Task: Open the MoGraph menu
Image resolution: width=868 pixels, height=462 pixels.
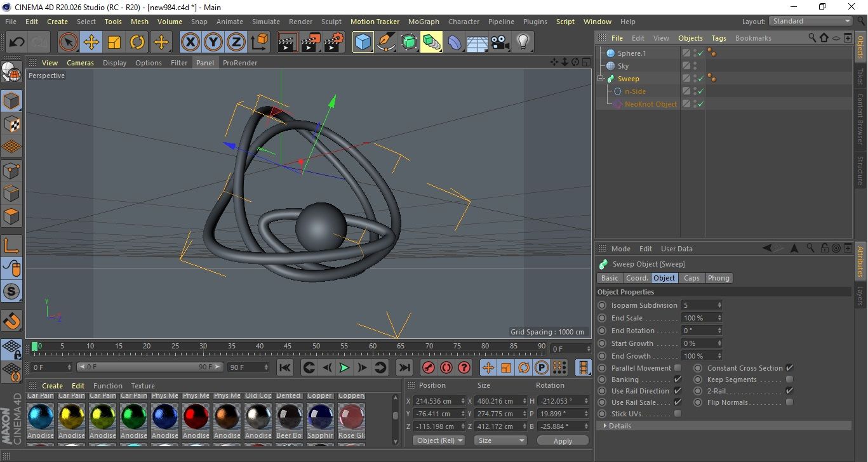Action: point(424,22)
